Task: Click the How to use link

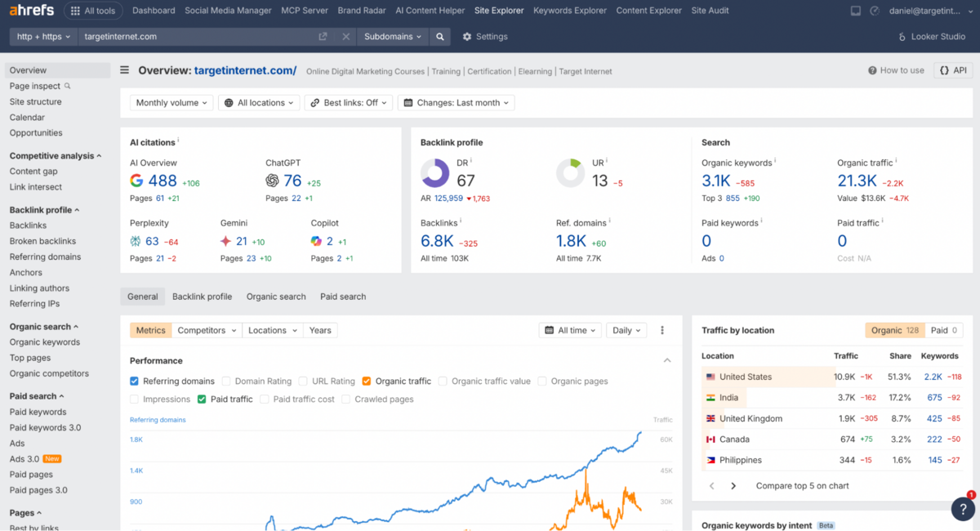Action: pos(896,70)
